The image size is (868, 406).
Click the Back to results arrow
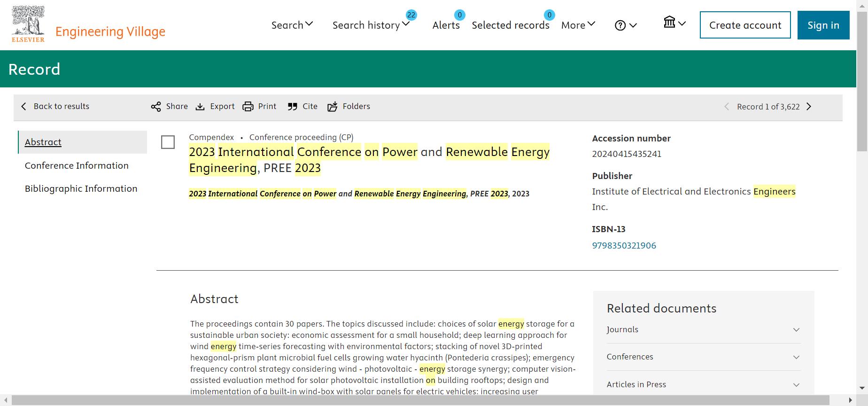(x=23, y=107)
